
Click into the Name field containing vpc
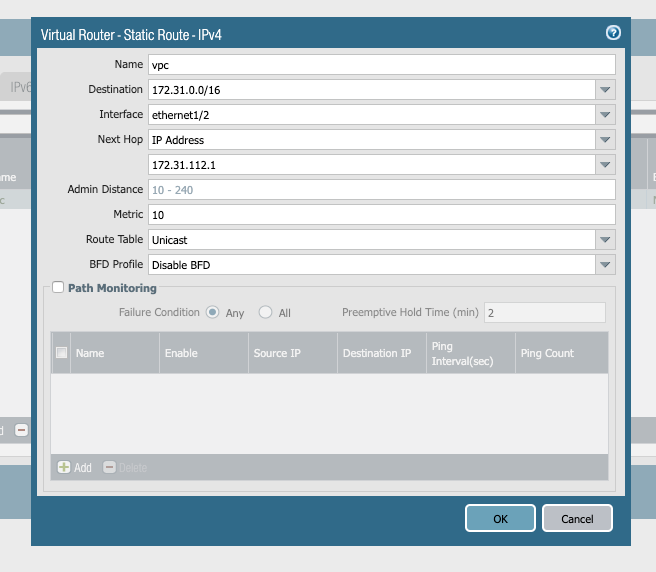[x=380, y=65]
